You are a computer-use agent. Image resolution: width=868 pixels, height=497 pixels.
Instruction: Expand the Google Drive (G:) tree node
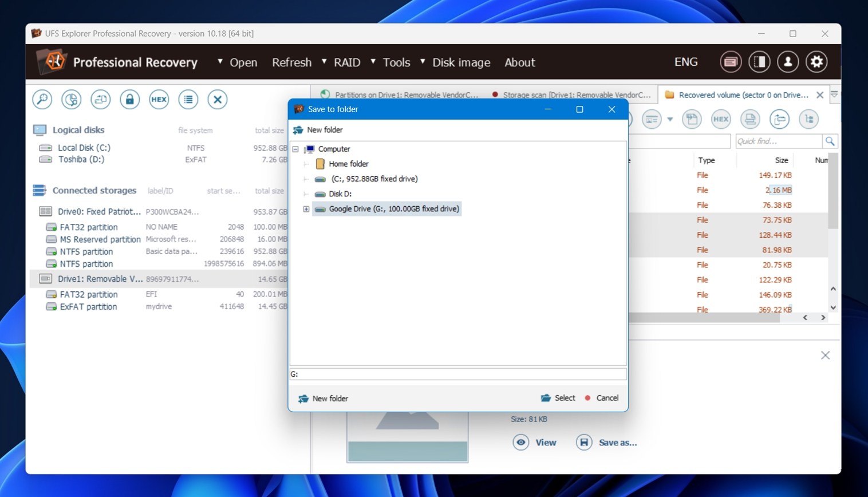[x=306, y=209]
